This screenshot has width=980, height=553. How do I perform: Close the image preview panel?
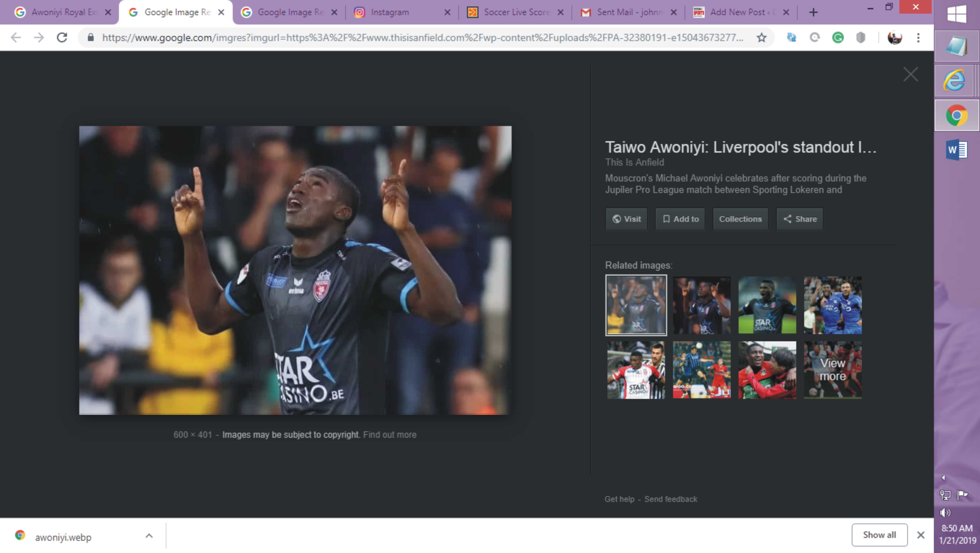coord(910,74)
